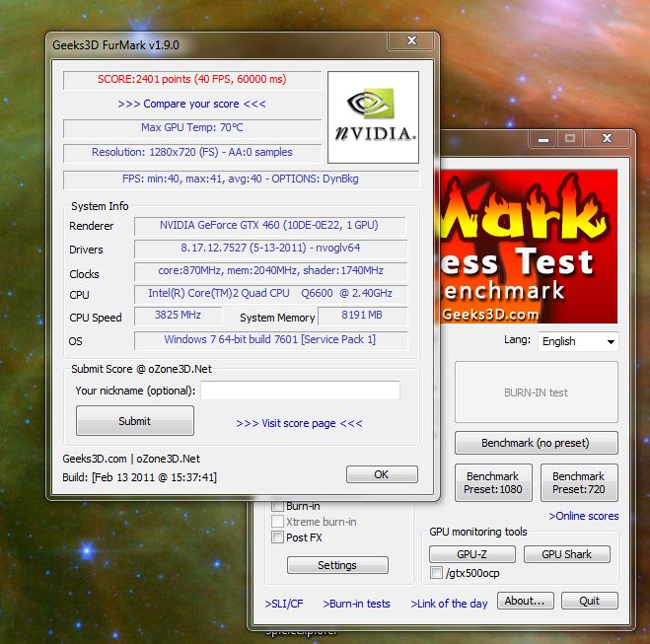Open Visit score page link
Image resolution: width=650 pixels, height=644 pixels.
pyautogui.click(x=299, y=423)
